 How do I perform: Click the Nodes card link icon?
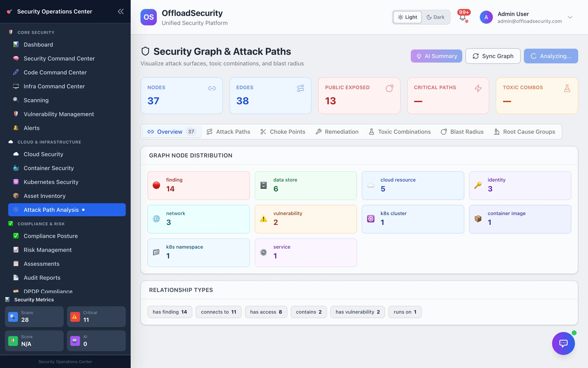[212, 88]
